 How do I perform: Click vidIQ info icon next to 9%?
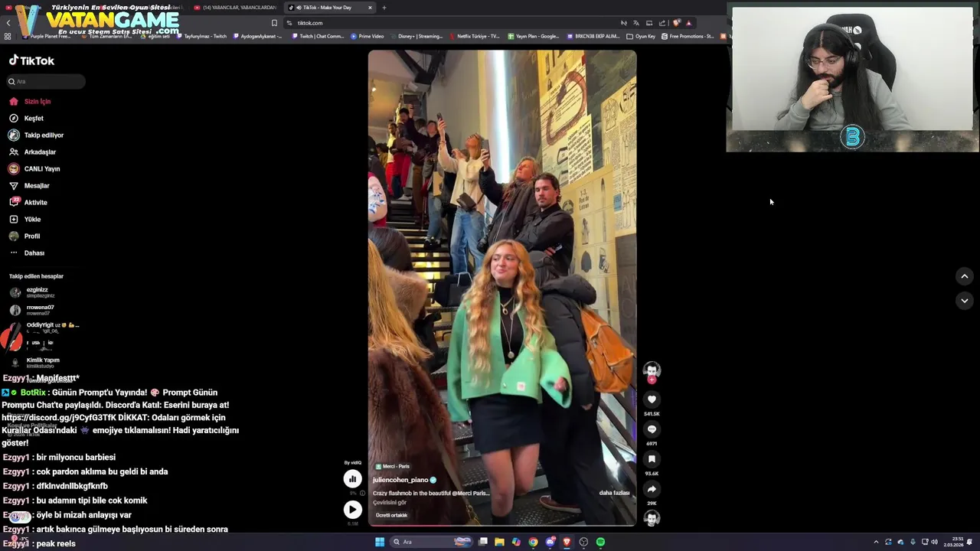(363, 494)
